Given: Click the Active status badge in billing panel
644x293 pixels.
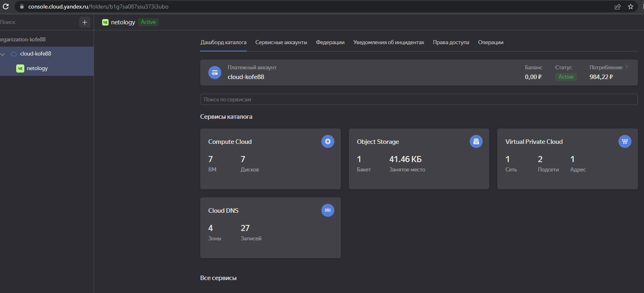Looking at the screenshot, I should pyautogui.click(x=566, y=77).
